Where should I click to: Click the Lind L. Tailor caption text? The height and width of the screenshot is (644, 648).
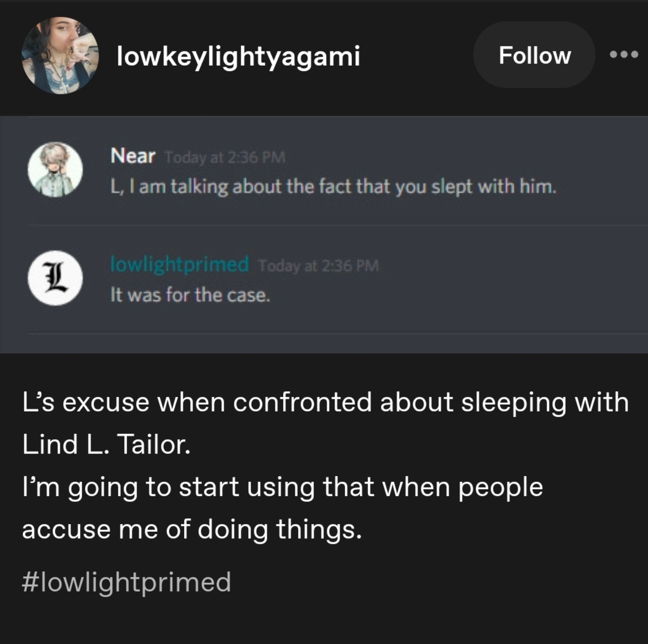point(106,444)
